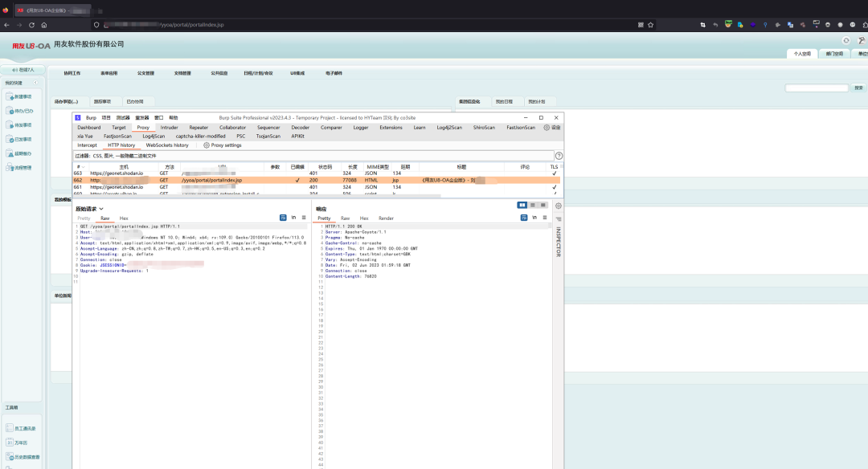Screen dimensions: 868x469
Task: Open the Decoder tab
Action: [x=300, y=128]
